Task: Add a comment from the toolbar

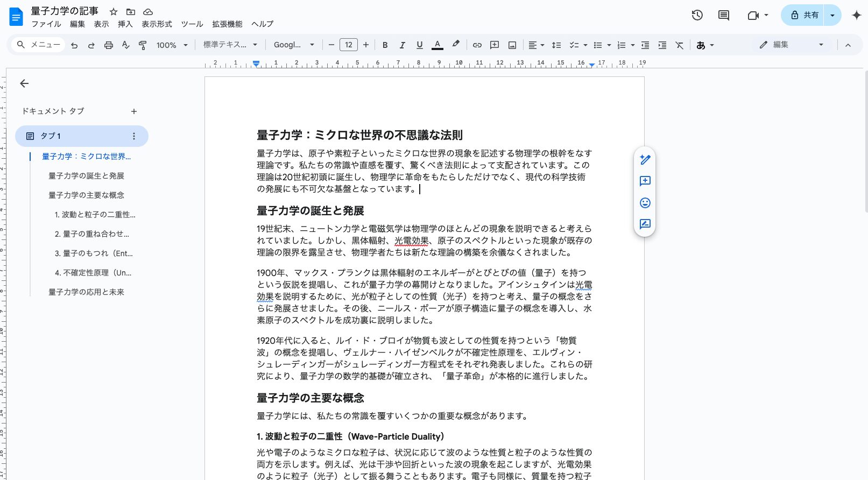Action: (495, 45)
